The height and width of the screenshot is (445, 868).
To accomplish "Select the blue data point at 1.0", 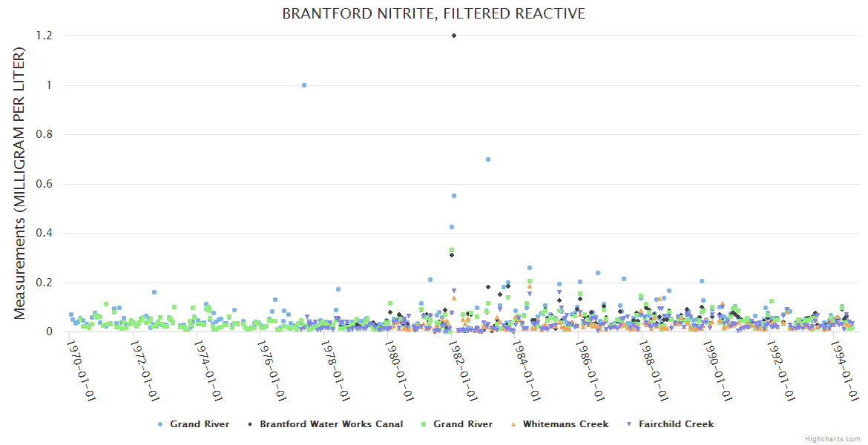I will 304,85.
